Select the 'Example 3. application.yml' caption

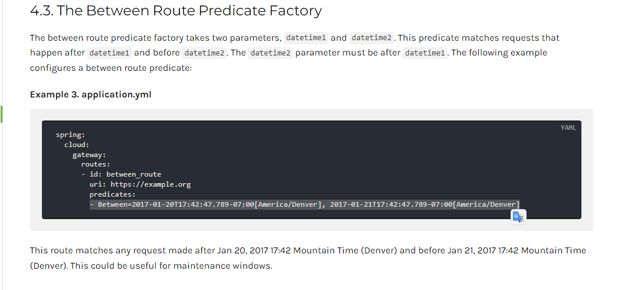[x=91, y=95]
